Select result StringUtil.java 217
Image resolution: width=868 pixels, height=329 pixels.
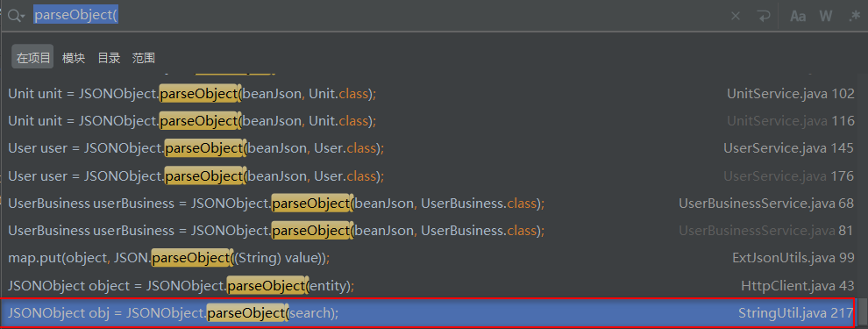[430, 313]
